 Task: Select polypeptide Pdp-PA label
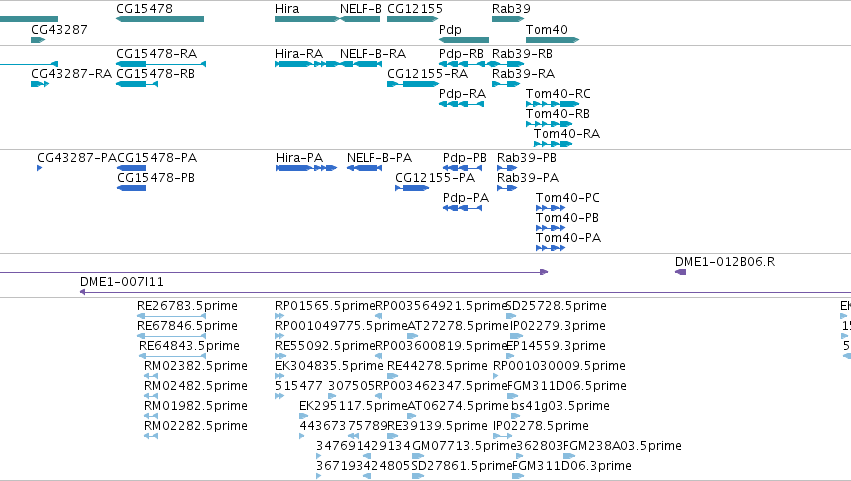pos(466,198)
